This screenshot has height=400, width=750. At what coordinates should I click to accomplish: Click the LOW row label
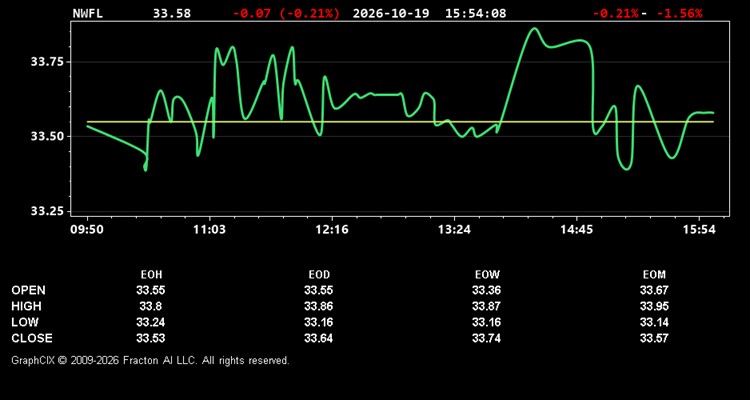click(x=25, y=322)
